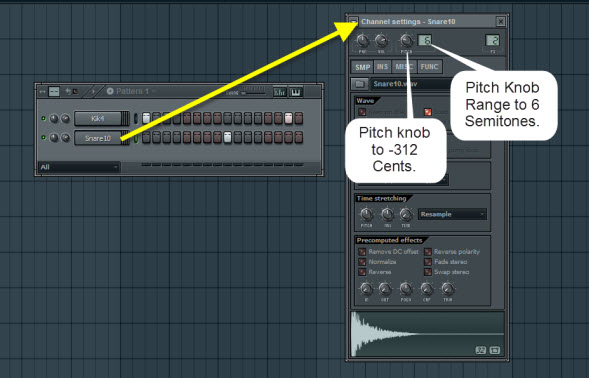
Task: Click the Snare10 waveform preview
Action: coord(427,334)
